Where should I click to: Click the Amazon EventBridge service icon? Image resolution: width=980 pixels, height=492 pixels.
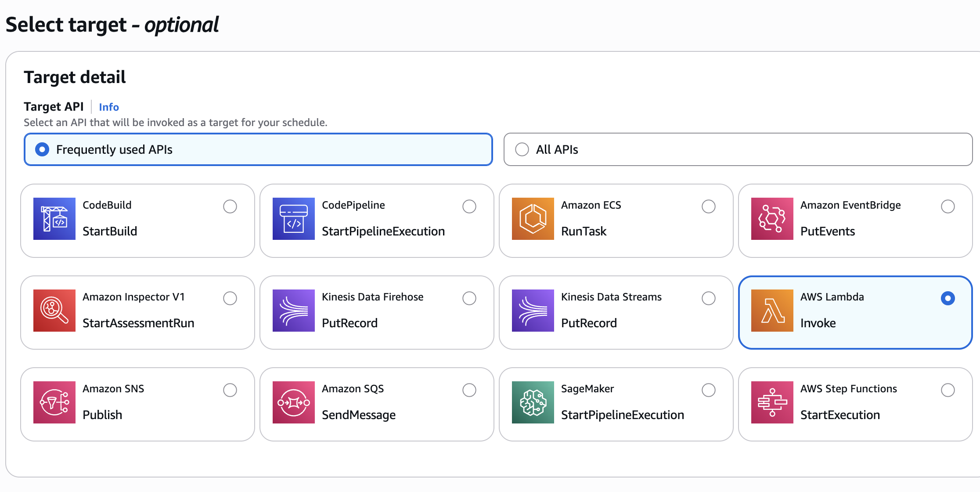772,219
